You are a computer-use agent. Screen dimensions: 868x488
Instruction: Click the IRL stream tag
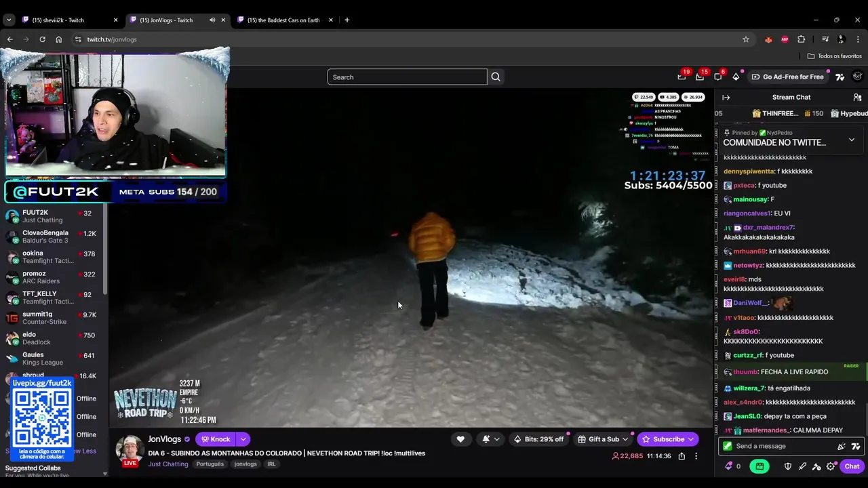[271, 464]
